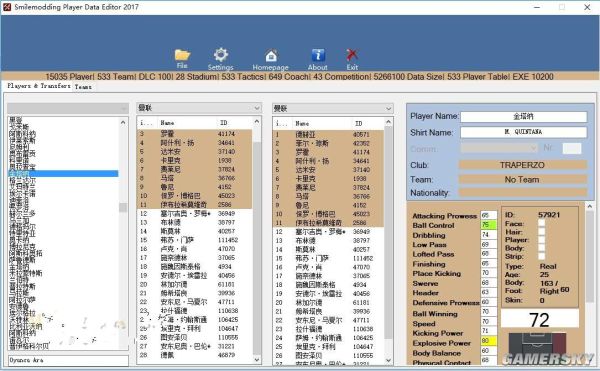Screen dimensions: 600x371
Task: Click the search box below names list
Action: click(x=68, y=360)
